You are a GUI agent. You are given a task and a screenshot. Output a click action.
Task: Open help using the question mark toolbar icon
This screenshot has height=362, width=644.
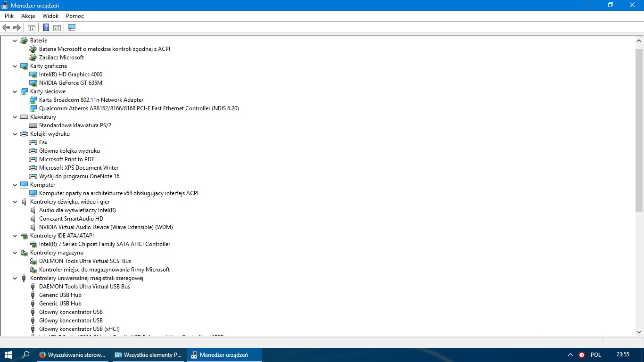(46, 27)
